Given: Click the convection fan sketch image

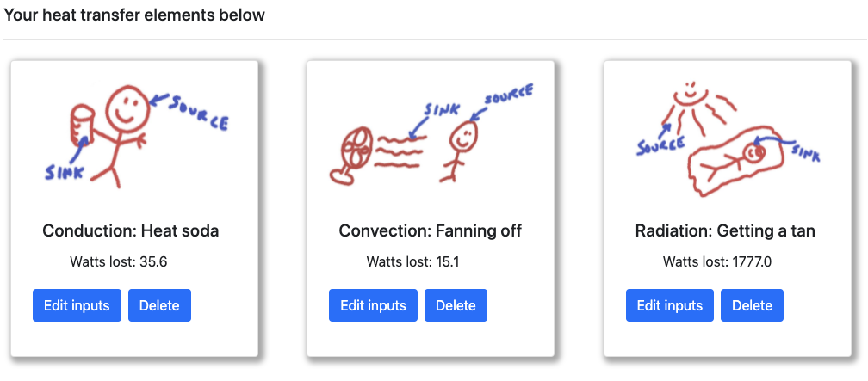Looking at the screenshot, I should [x=431, y=136].
